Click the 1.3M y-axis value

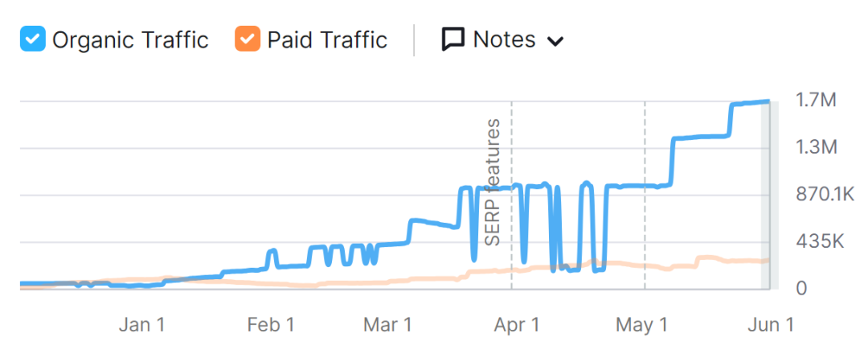click(x=816, y=147)
